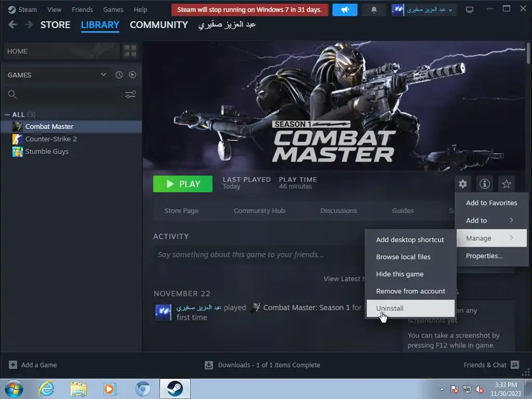The image size is (532, 399).
Task: Click the Steam logo menu icon
Action: coord(12,9)
